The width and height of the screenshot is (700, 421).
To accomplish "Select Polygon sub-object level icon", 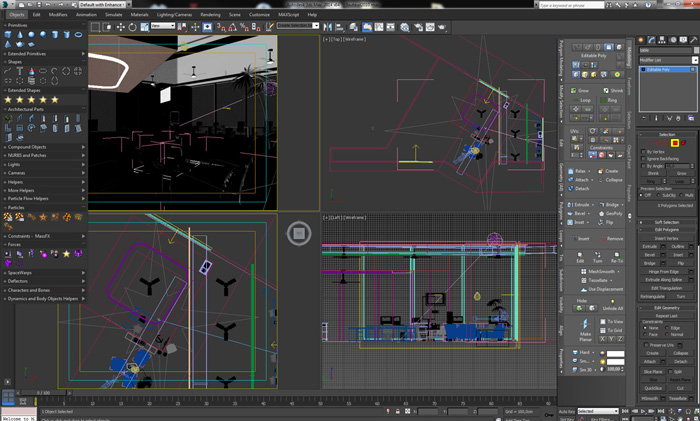I will pos(675,143).
